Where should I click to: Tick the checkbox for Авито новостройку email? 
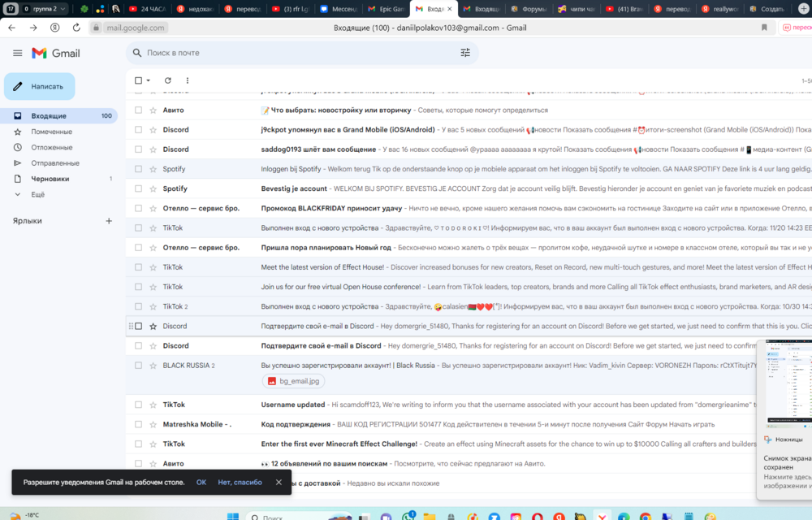138,110
